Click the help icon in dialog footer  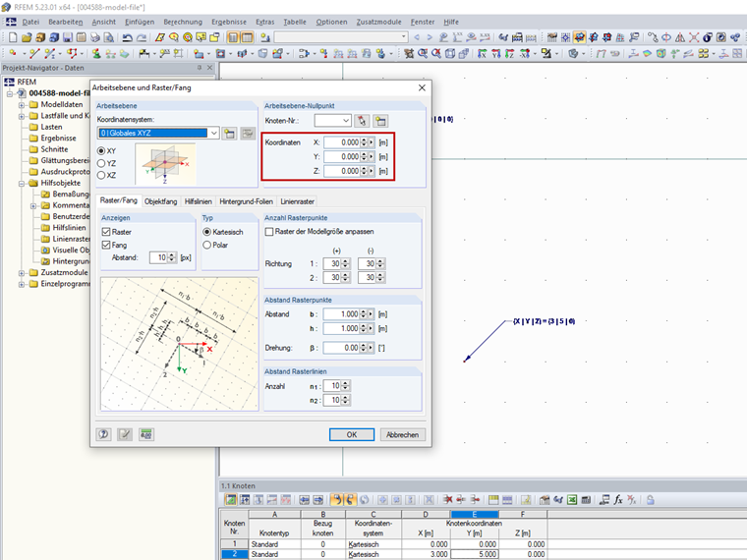[x=103, y=434]
